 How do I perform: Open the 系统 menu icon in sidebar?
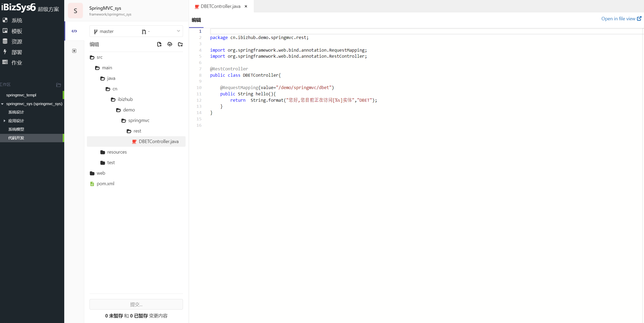[x=5, y=20]
